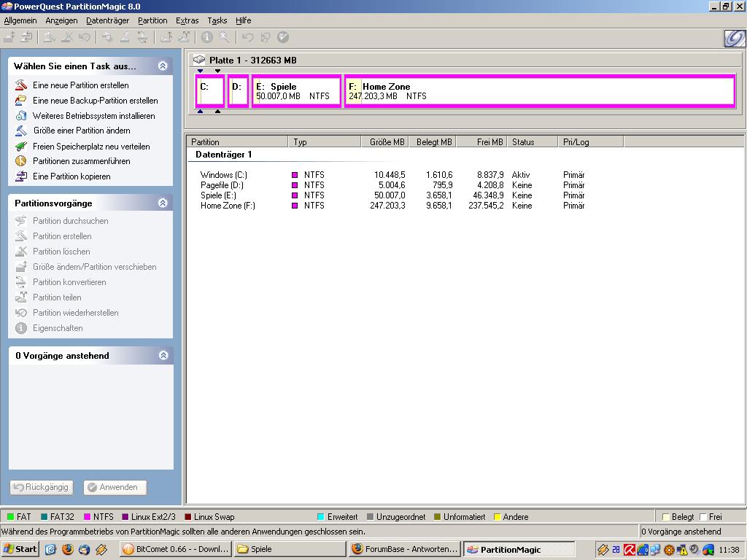Viewport: 747px width, 560px height.
Task: Click the 'Eine Partition kopieren' icon
Action: click(x=21, y=176)
